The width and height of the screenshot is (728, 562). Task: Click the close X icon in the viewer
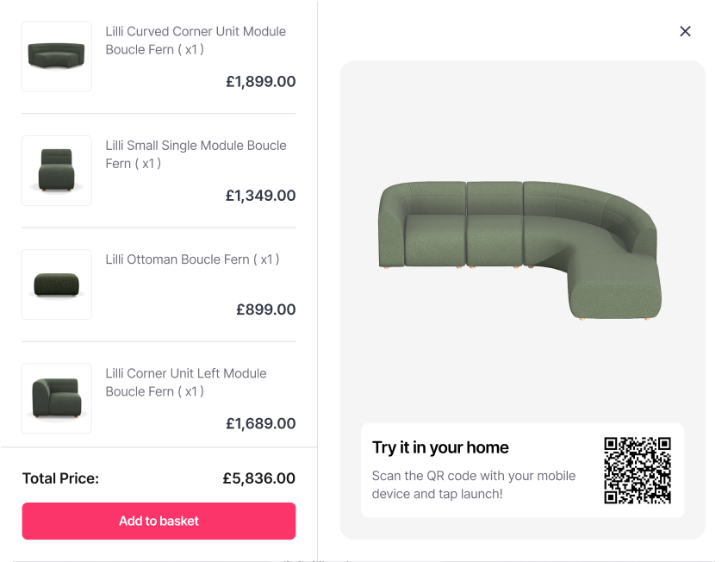(x=685, y=31)
